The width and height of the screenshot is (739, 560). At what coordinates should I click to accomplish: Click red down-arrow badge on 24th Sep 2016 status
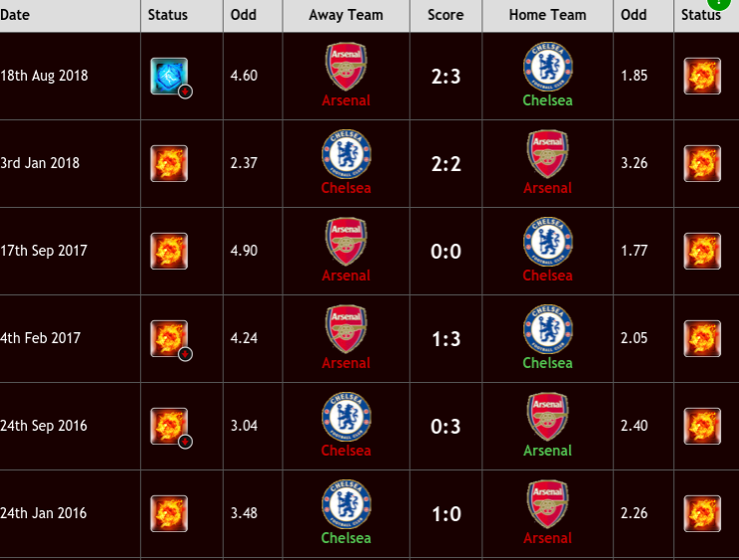tap(185, 442)
